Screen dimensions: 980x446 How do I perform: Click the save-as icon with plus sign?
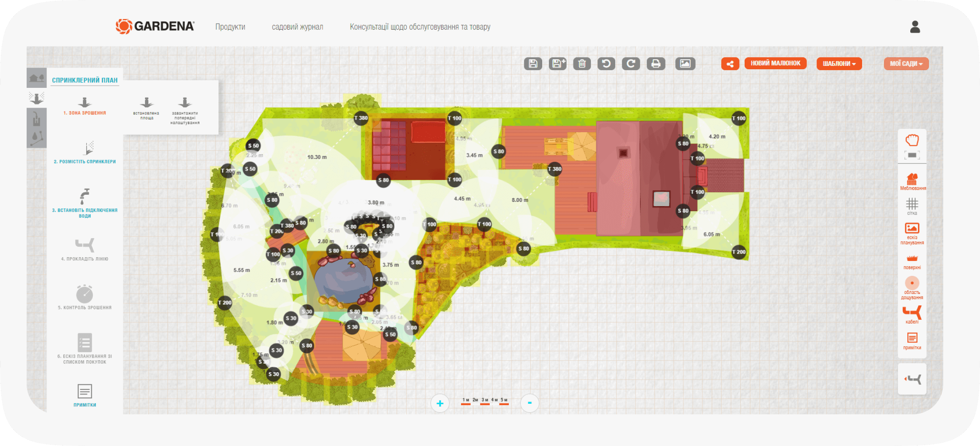coord(557,64)
